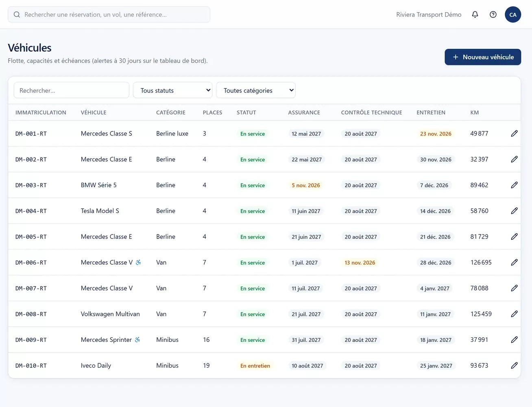Open the notifications bell
The width and height of the screenshot is (532, 407).
(x=475, y=15)
